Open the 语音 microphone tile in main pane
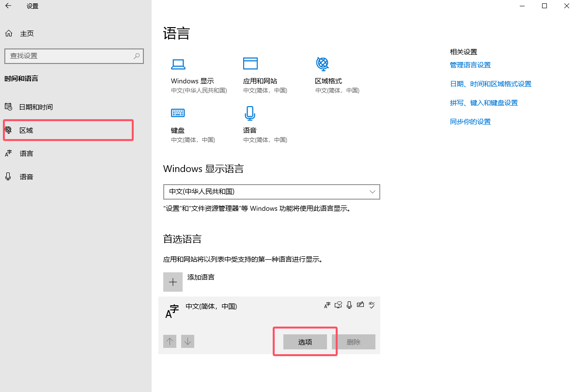 (265, 125)
